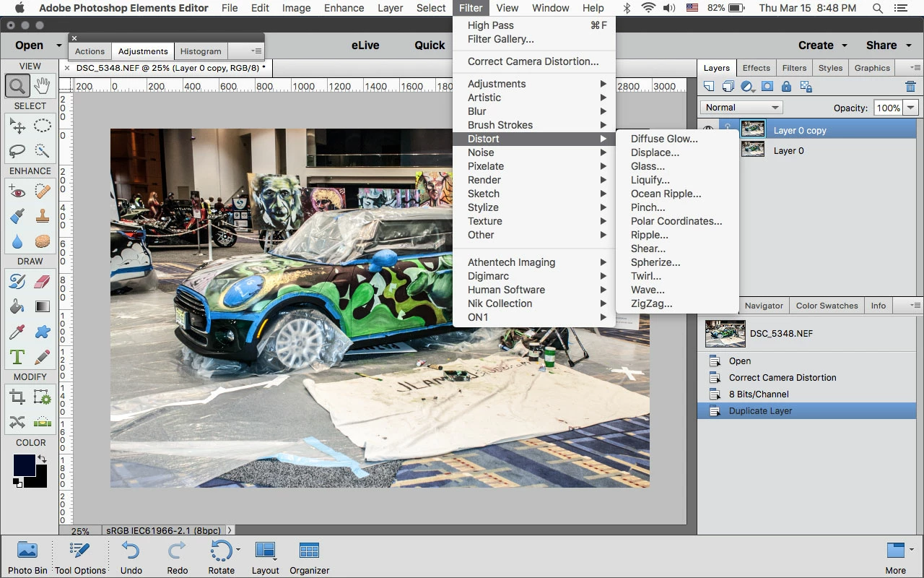This screenshot has width=924, height=578.
Task: Open the Organizer
Action: (310, 557)
